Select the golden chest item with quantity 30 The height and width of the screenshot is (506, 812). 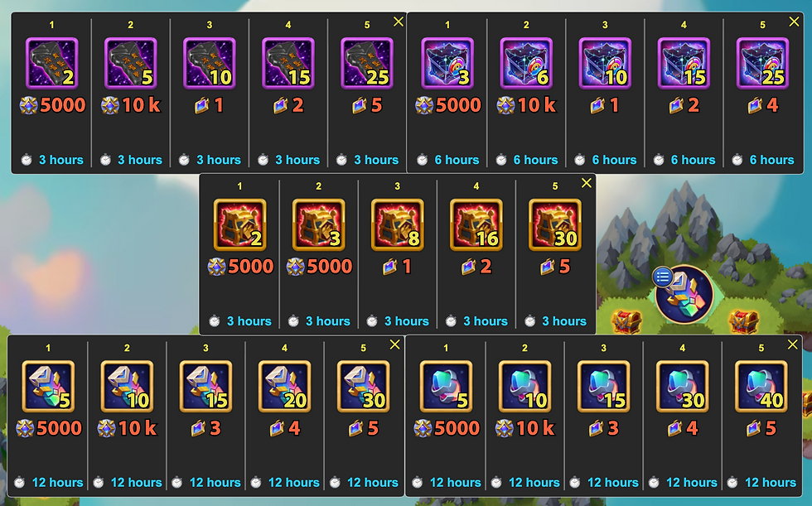pyautogui.click(x=555, y=224)
